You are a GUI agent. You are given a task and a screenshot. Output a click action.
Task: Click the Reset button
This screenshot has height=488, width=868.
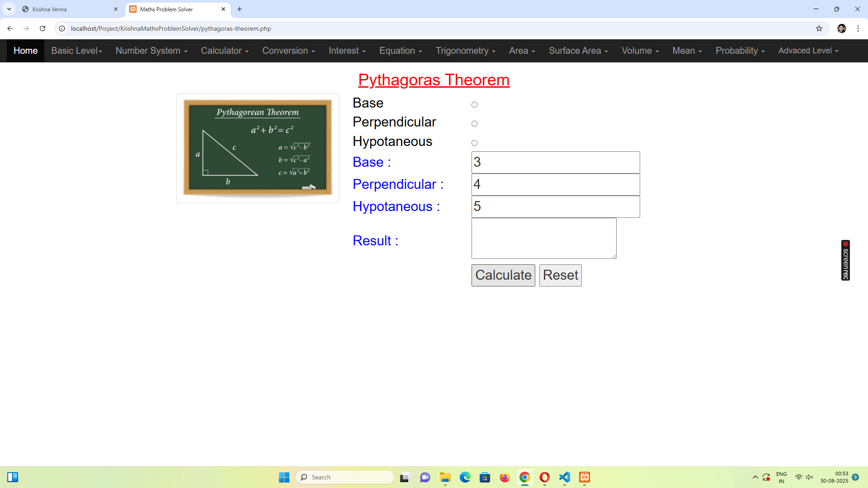click(x=561, y=275)
